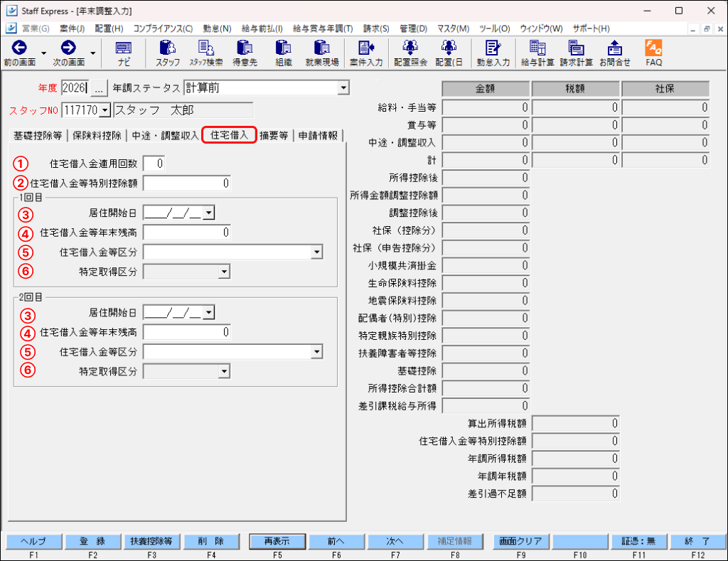Expand the 年調ステータス dropdown
The height and width of the screenshot is (561, 728).
coord(343,87)
